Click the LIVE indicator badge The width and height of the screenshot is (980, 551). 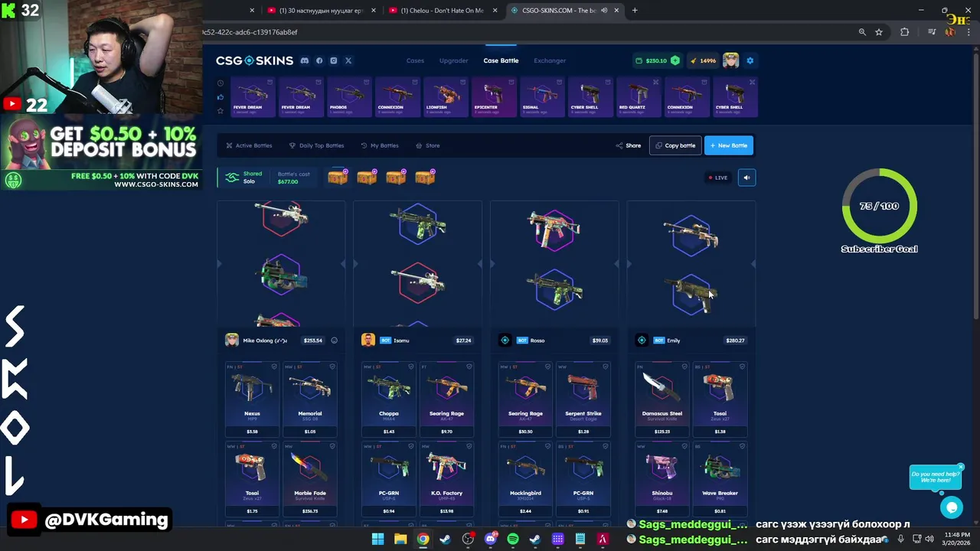(x=718, y=178)
